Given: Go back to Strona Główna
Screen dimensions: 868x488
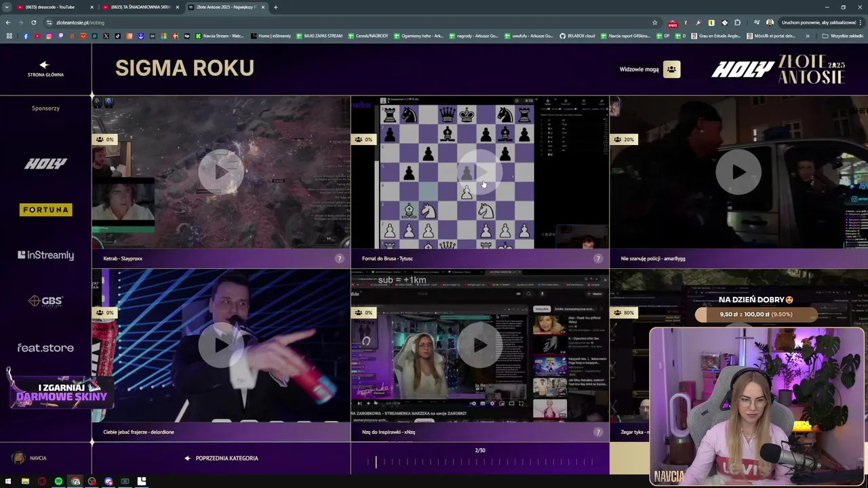Looking at the screenshot, I should click(x=45, y=69).
